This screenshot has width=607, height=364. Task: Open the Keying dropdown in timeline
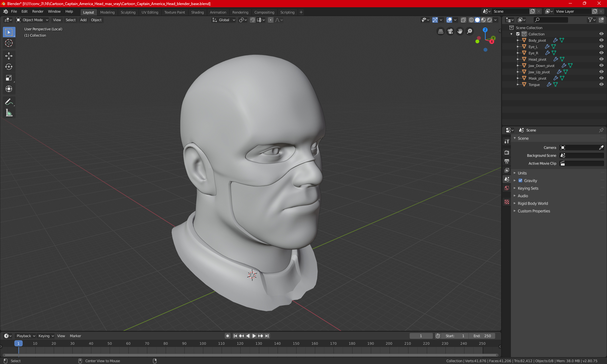click(x=46, y=336)
